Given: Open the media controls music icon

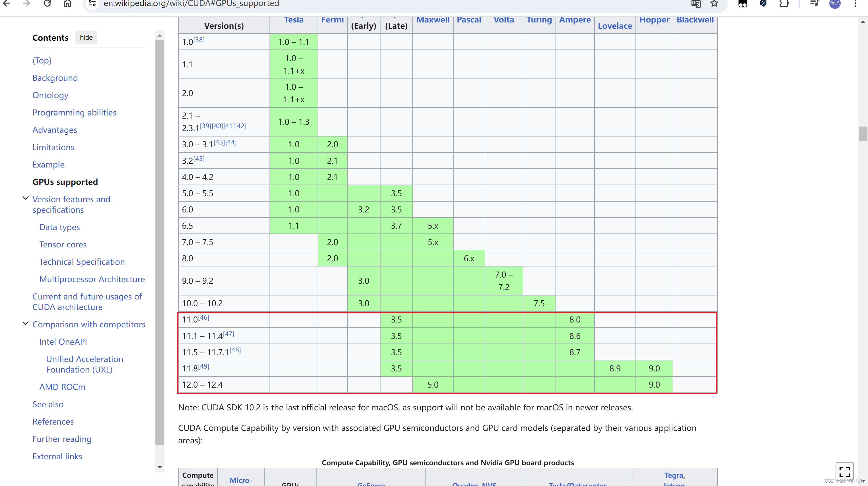Looking at the screenshot, I should (814, 4).
